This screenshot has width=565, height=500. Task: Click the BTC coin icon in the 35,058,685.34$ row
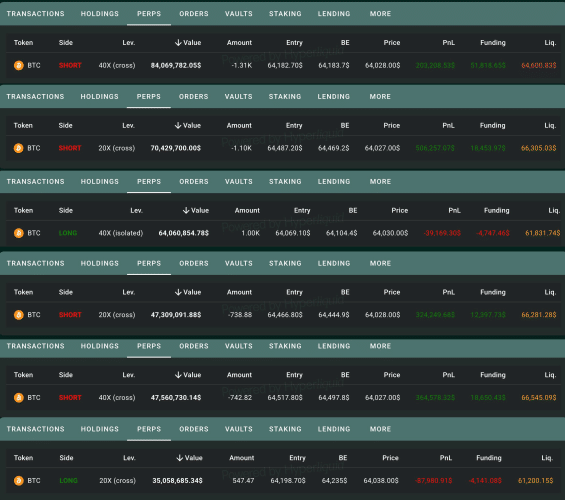(x=19, y=481)
